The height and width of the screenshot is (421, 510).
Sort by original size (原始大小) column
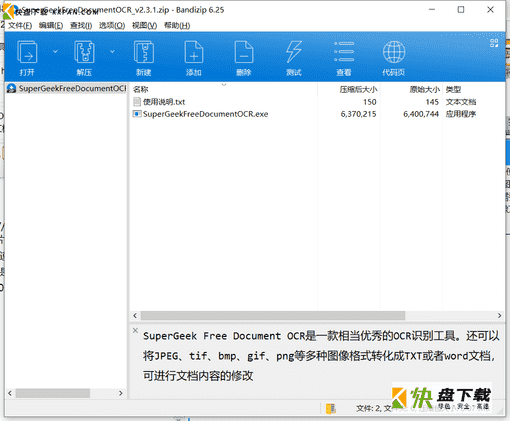[411, 89]
